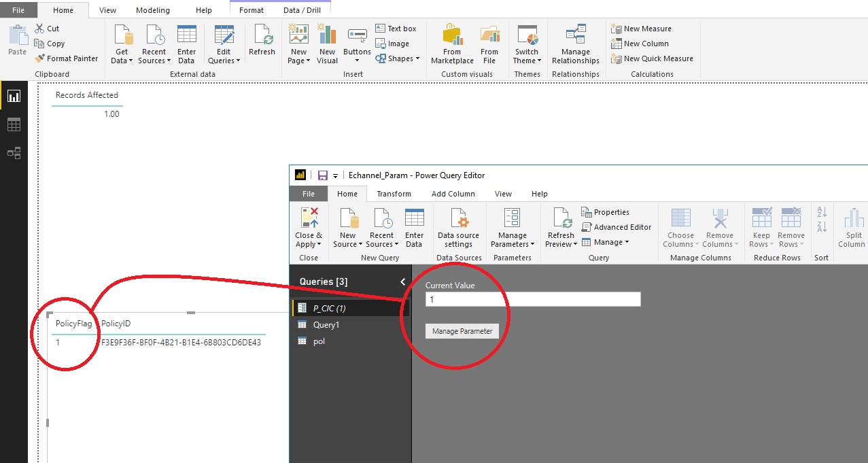Open the Buttons insert menu
This screenshot has height=463, width=868.
pos(357,45)
